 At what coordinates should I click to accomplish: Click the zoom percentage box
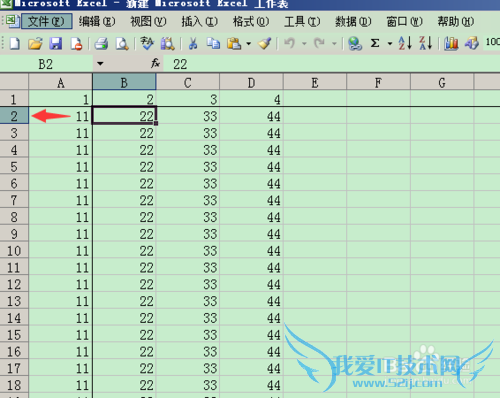pyautogui.click(x=492, y=42)
